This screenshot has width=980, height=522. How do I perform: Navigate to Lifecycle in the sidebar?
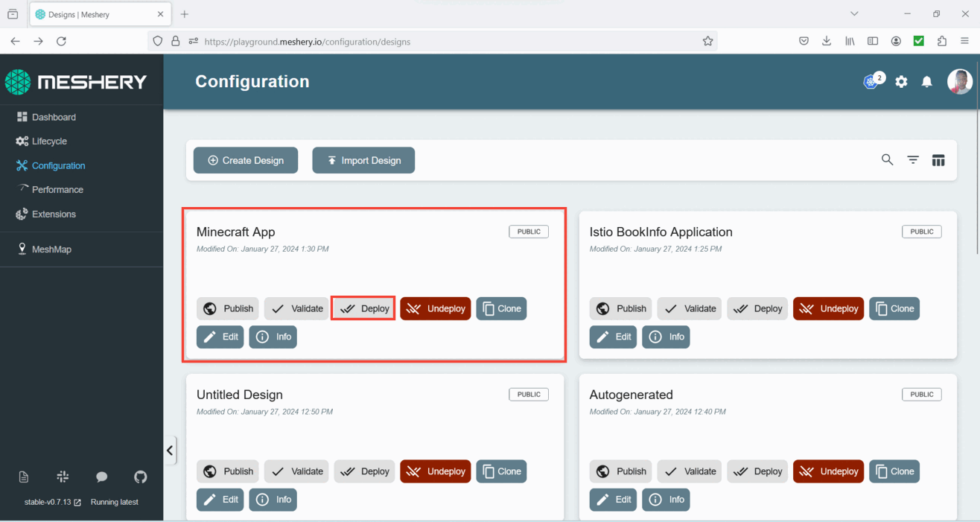point(49,141)
